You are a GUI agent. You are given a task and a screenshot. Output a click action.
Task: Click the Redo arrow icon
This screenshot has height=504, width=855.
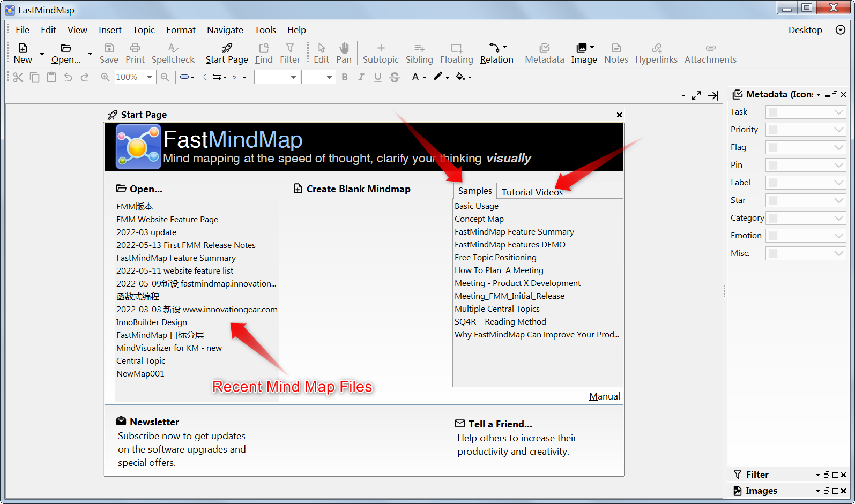85,77
